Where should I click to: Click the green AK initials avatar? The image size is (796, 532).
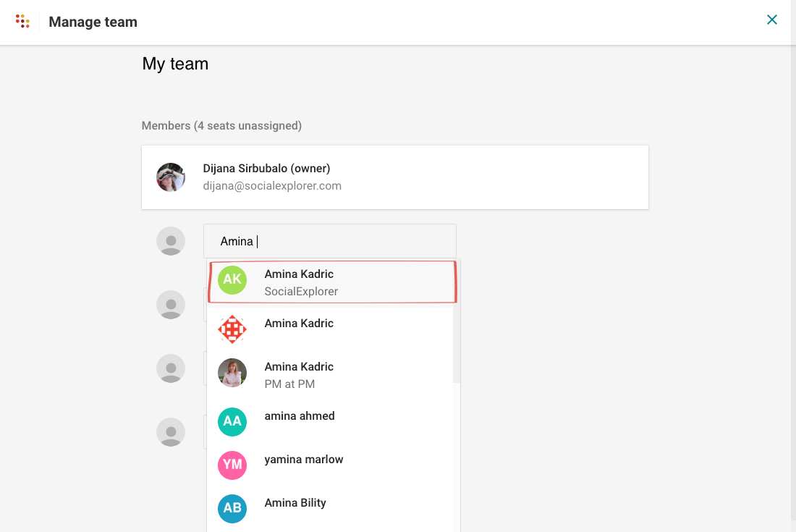(232, 279)
